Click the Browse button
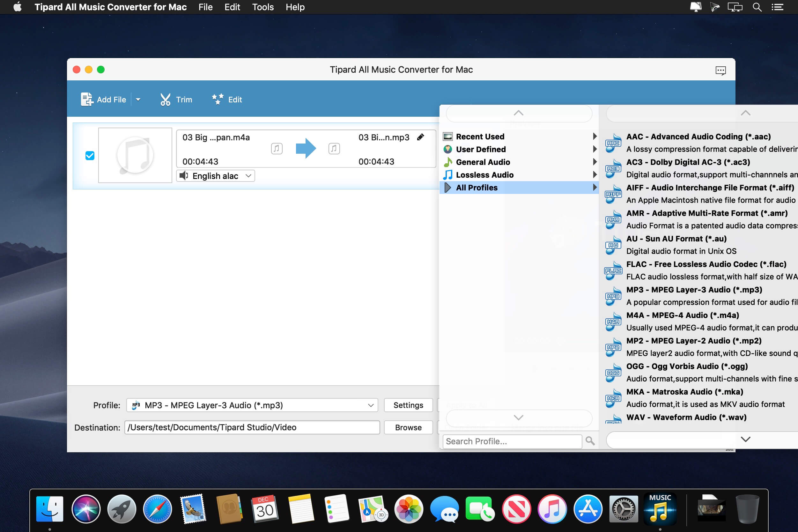The image size is (798, 532). click(408, 427)
